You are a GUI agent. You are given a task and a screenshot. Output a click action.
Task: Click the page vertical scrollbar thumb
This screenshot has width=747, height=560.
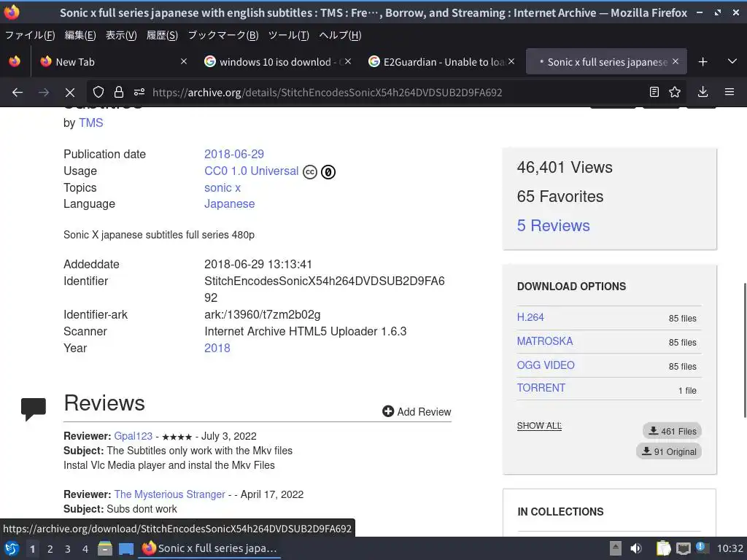pyautogui.click(x=745, y=351)
